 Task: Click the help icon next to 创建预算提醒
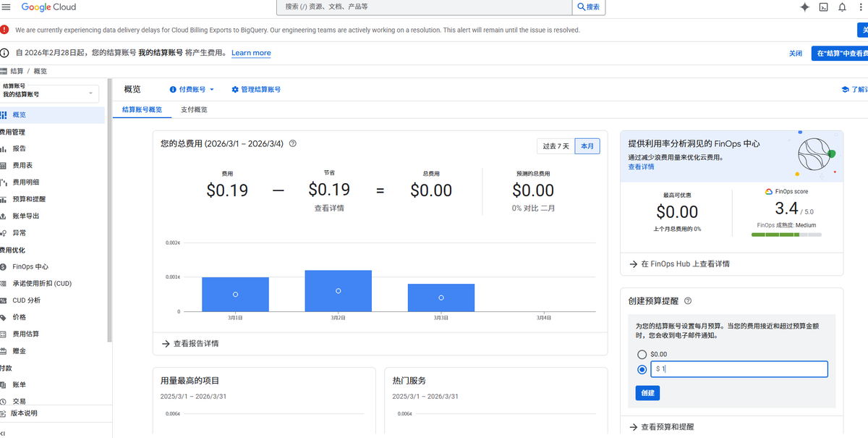click(x=688, y=300)
